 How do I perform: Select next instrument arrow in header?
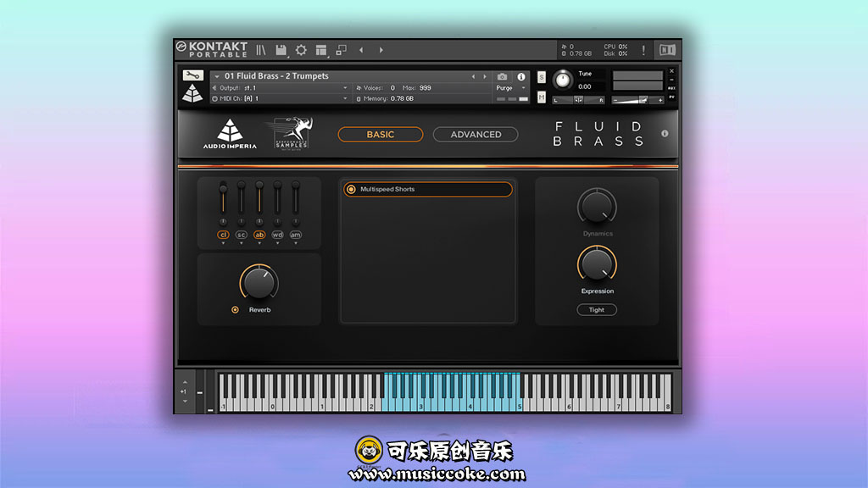click(x=485, y=77)
